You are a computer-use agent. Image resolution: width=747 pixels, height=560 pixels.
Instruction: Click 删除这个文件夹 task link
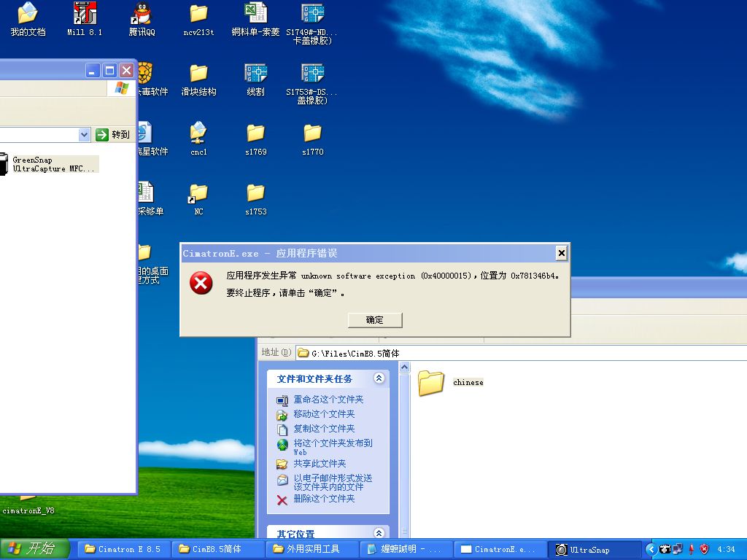(324, 499)
